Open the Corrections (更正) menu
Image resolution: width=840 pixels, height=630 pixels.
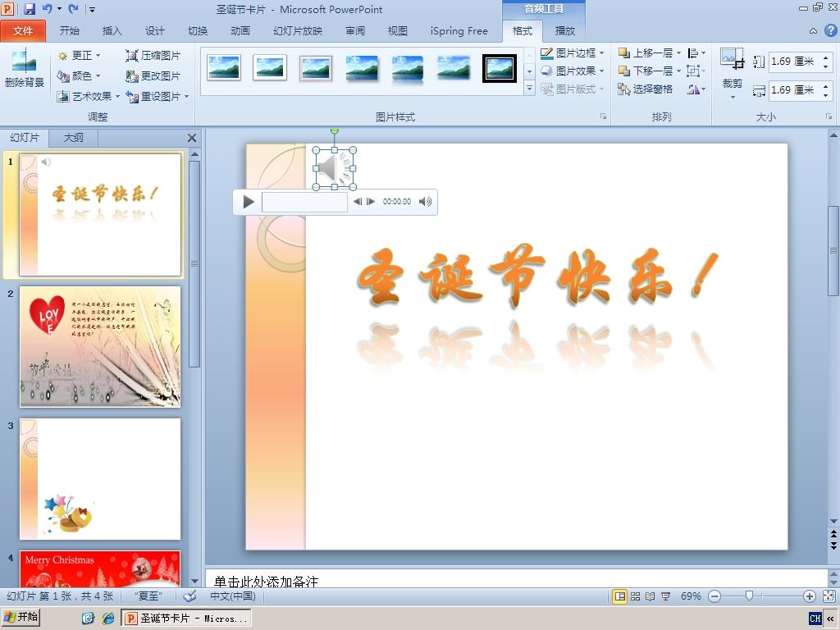[79, 55]
